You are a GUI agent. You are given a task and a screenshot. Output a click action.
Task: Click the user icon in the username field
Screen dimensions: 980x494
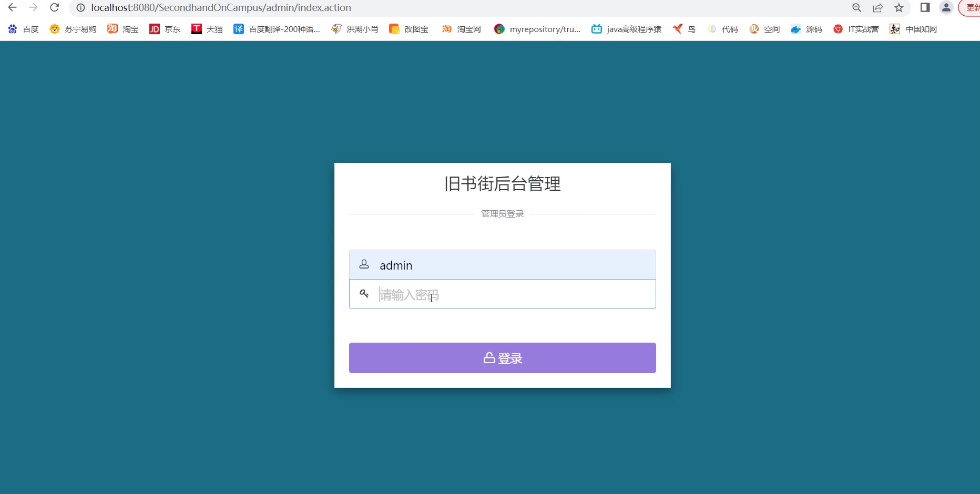(364, 264)
